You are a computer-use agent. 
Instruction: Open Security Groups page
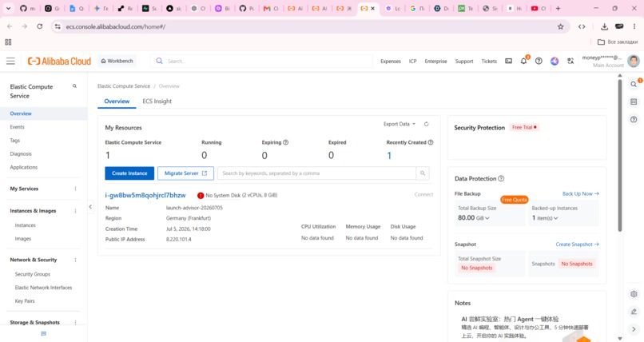33,274
